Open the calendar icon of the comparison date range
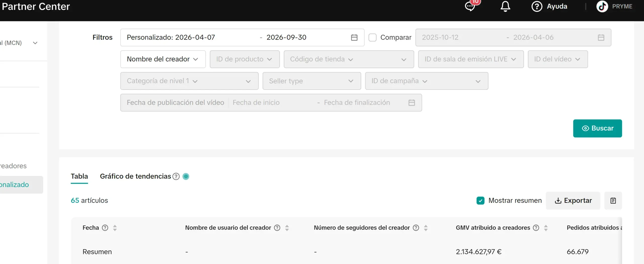644x264 pixels. (601, 37)
